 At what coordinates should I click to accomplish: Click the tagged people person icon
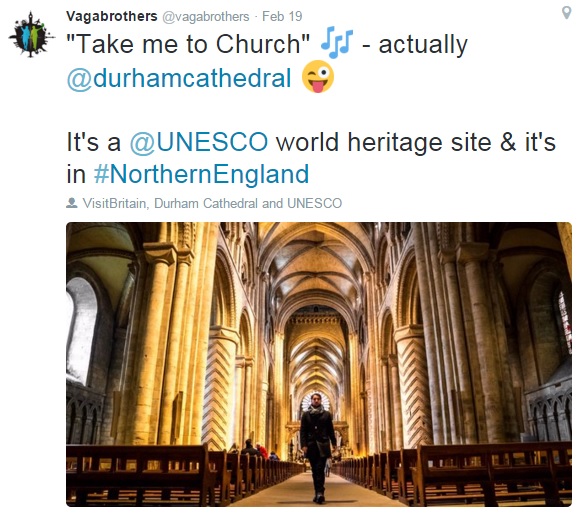(x=72, y=203)
